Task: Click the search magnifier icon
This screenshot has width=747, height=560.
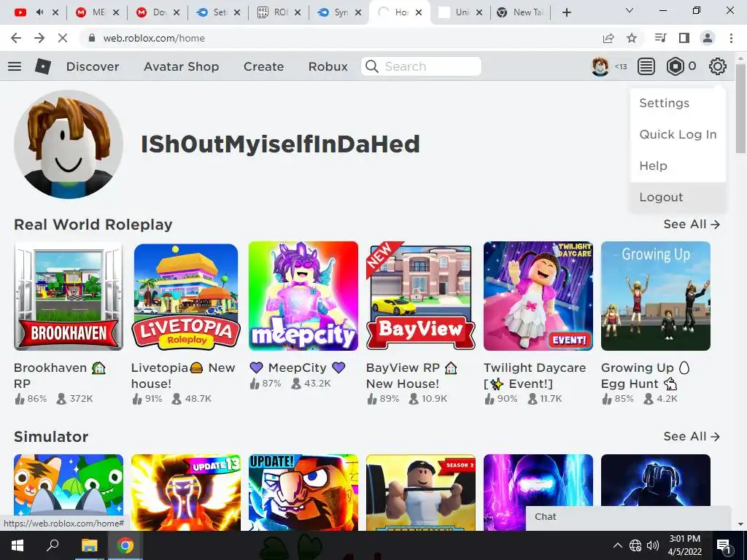Action: coord(371,66)
